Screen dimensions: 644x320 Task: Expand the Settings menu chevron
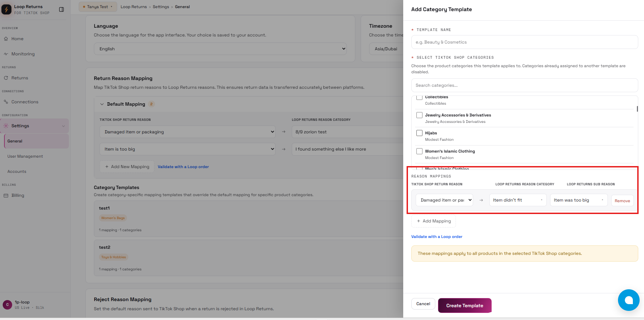pos(63,126)
